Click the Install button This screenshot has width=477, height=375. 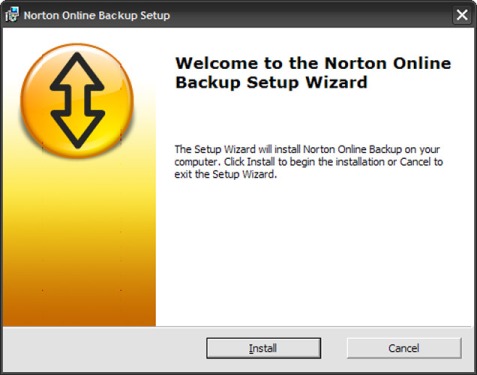point(263,348)
